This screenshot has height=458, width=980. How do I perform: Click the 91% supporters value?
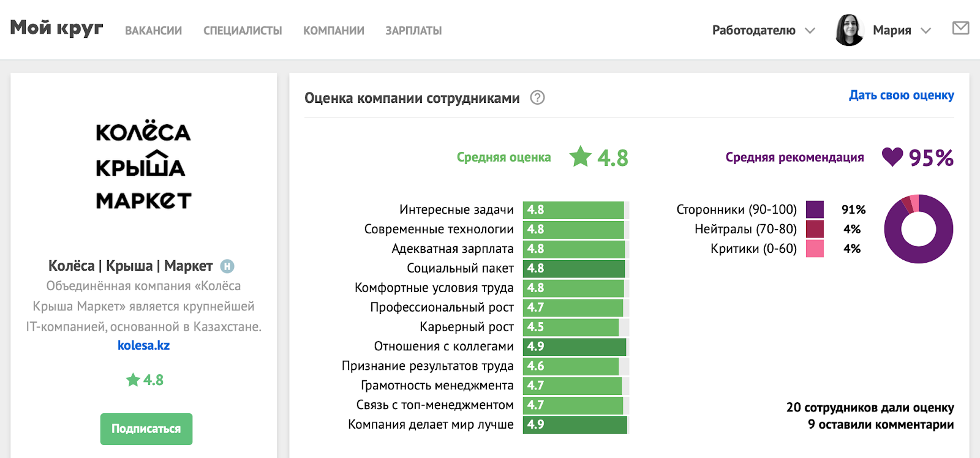(x=853, y=209)
